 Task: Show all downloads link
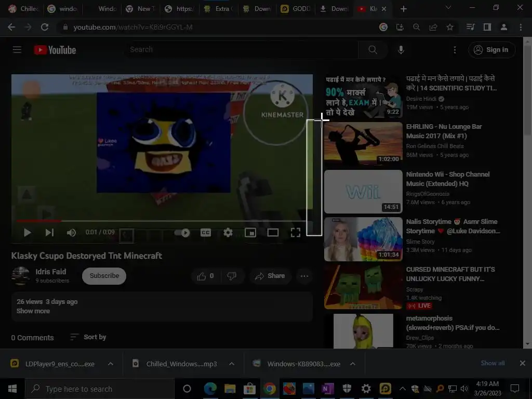click(x=493, y=363)
